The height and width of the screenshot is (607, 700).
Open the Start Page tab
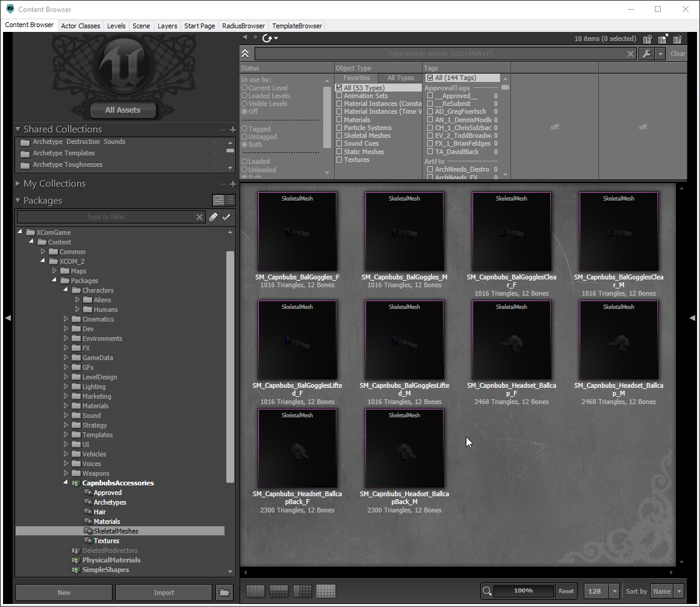tap(200, 26)
